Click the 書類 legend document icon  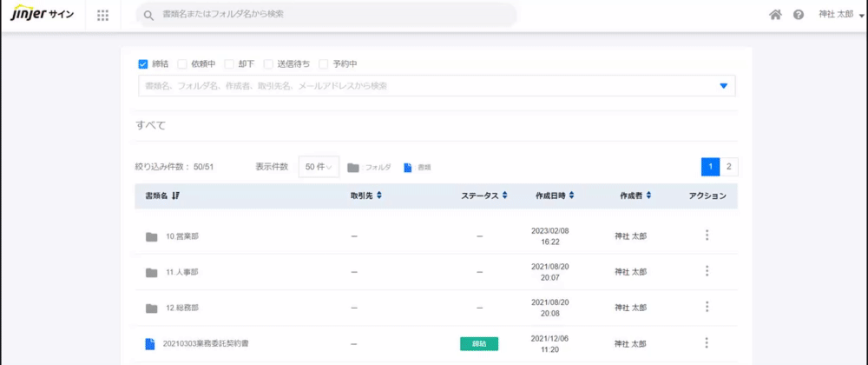pyautogui.click(x=408, y=167)
